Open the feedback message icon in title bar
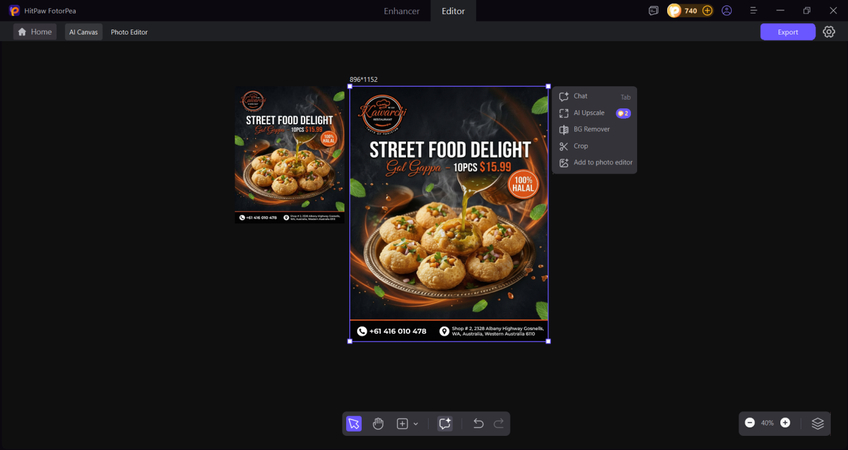848x450 pixels. (x=653, y=10)
